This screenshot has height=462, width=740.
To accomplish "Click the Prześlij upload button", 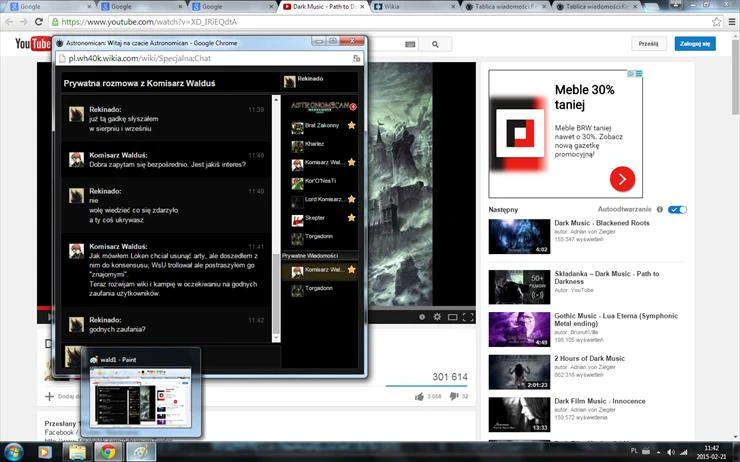I will click(648, 43).
